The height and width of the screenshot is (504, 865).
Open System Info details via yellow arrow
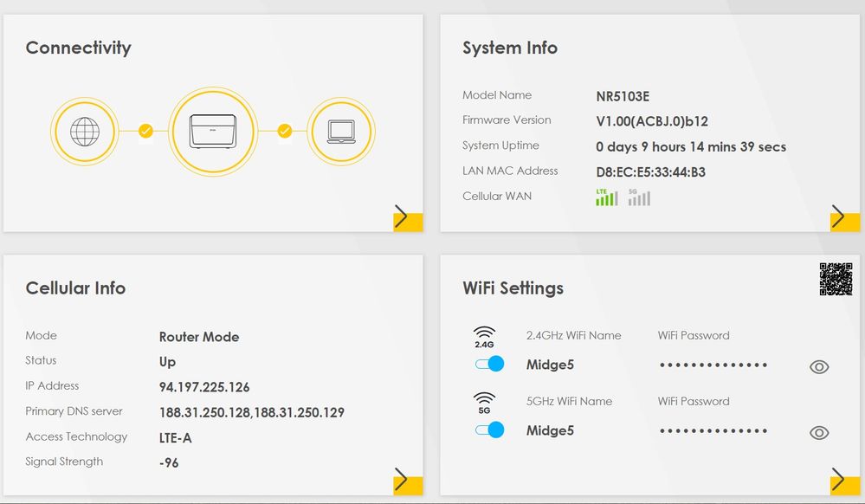(839, 218)
